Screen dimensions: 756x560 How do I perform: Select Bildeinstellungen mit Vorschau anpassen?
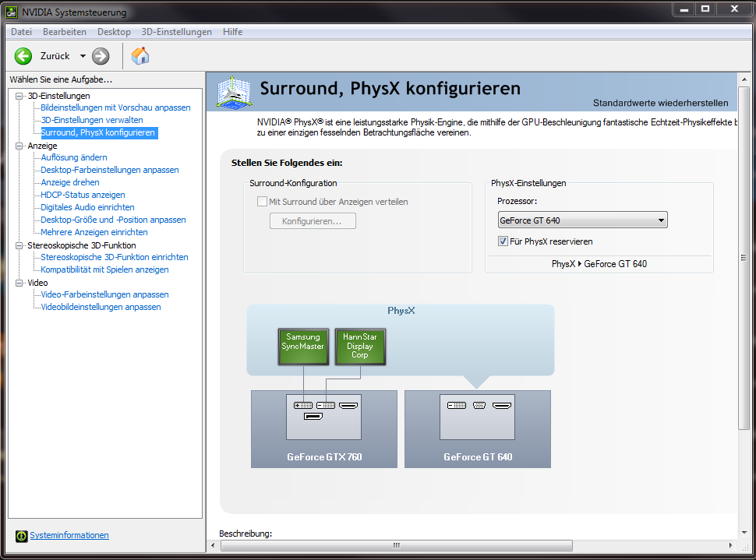(x=115, y=107)
